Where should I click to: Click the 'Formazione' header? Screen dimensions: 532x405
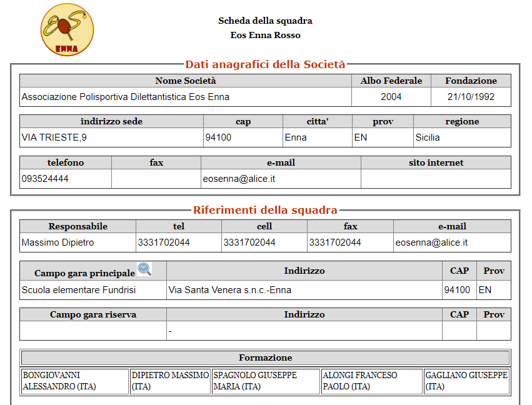[x=265, y=358]
